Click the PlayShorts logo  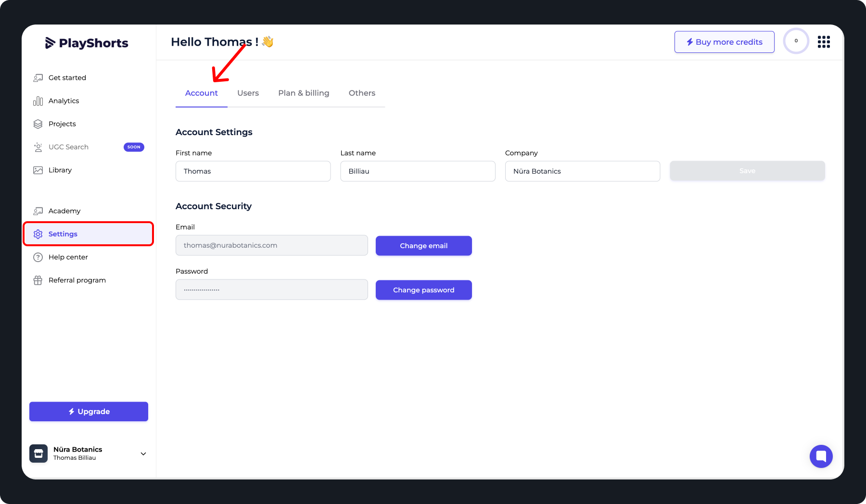pos(87,43)
